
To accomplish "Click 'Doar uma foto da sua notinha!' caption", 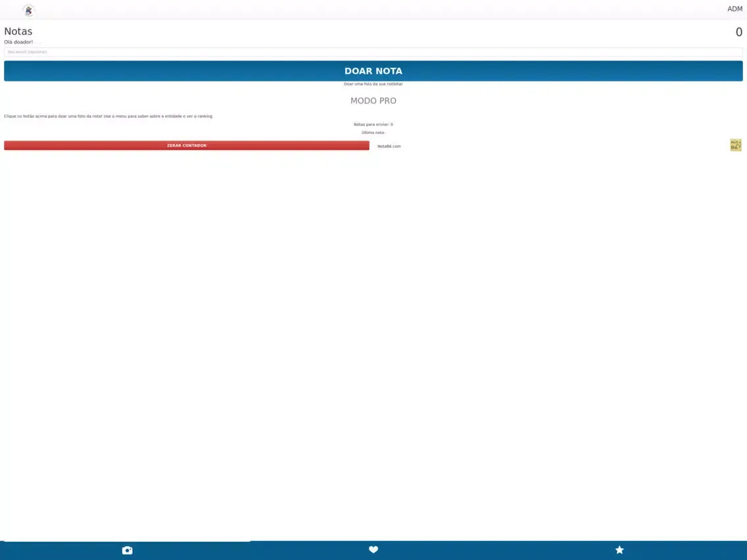I will coord(373,84).
